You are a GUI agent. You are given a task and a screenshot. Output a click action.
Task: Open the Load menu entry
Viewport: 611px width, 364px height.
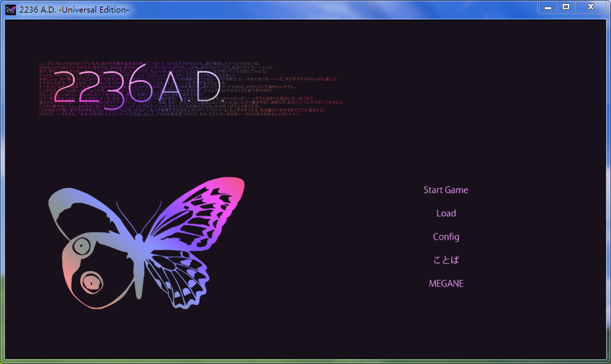click(445, 213)
